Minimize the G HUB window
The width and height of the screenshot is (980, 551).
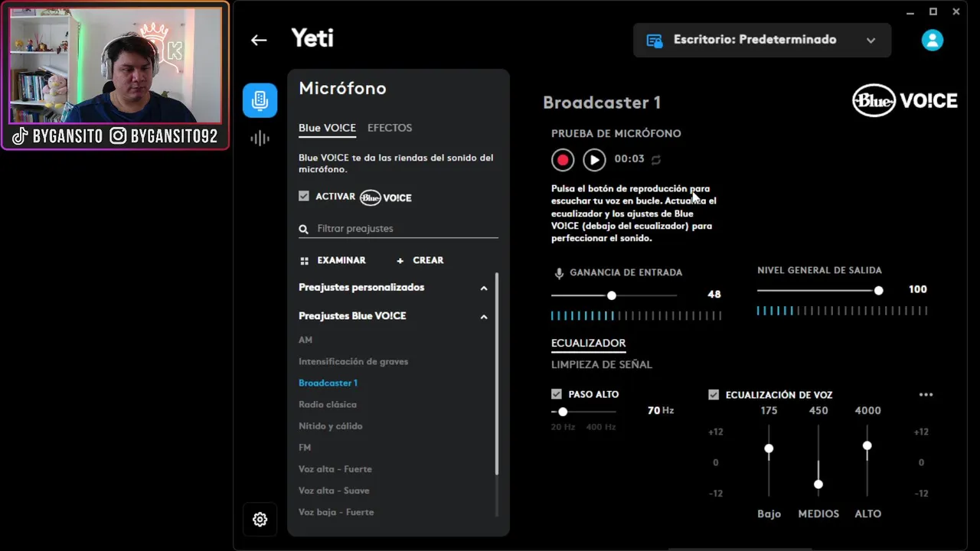(x=910, y=11)
